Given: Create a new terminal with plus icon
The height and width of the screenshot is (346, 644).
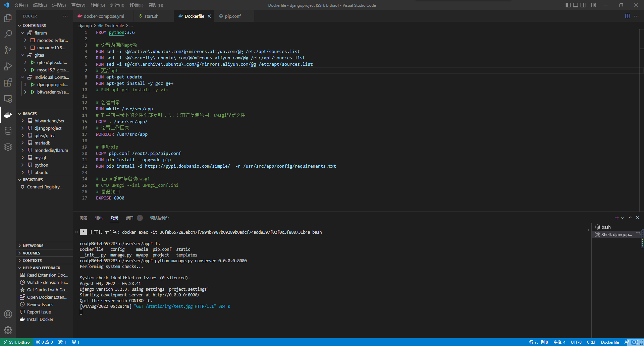Looking at the screenshot, I should click(x=616, y=218).
